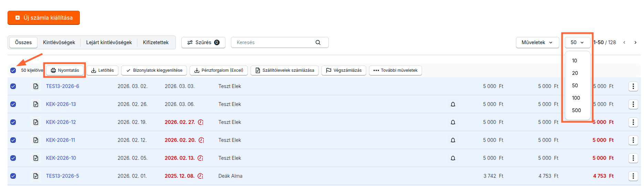Expand the Műveletek dropdown
Image resolution: width=644 pixels, height=186 pixels.
[537, 42]
